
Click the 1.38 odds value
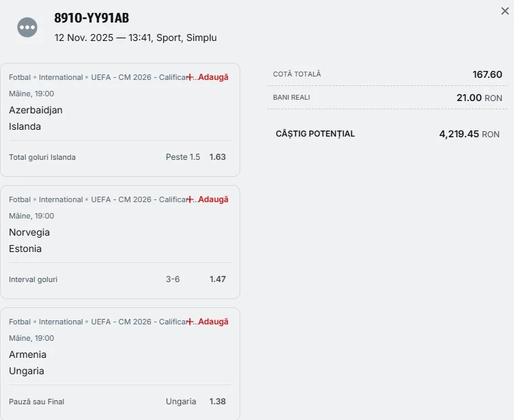click(218, 402)
